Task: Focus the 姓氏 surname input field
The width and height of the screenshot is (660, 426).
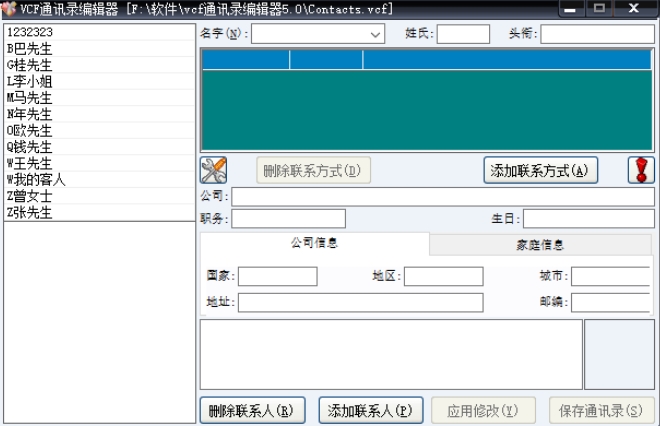Action: (x=463, y=34)
